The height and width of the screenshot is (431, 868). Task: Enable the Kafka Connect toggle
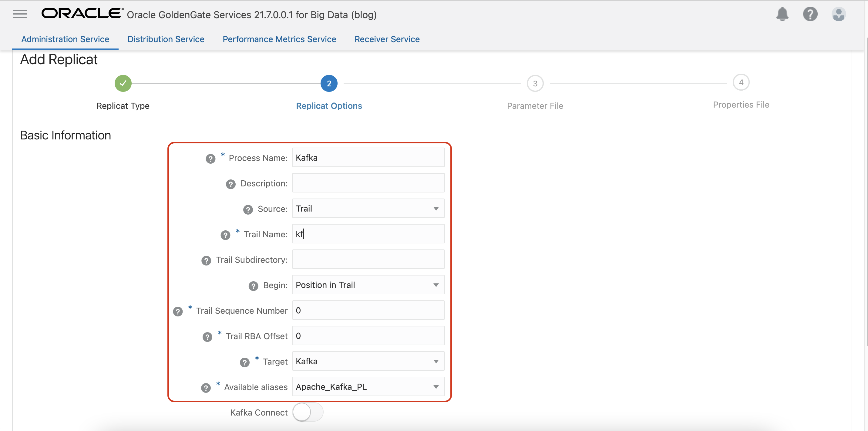pos(307,412)
